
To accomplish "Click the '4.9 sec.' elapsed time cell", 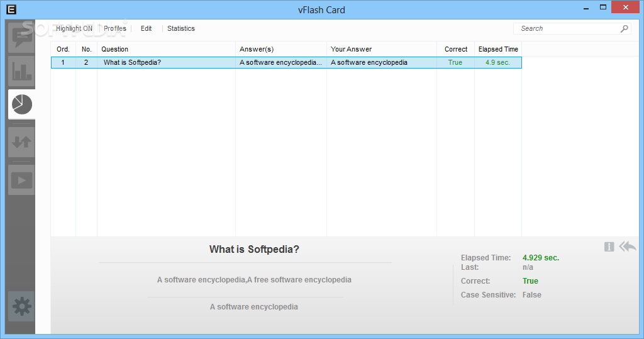I will pos(497,62).
